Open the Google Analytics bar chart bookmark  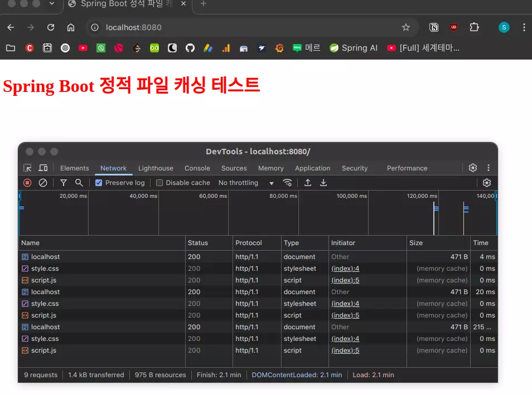click(x=226, y=48)
